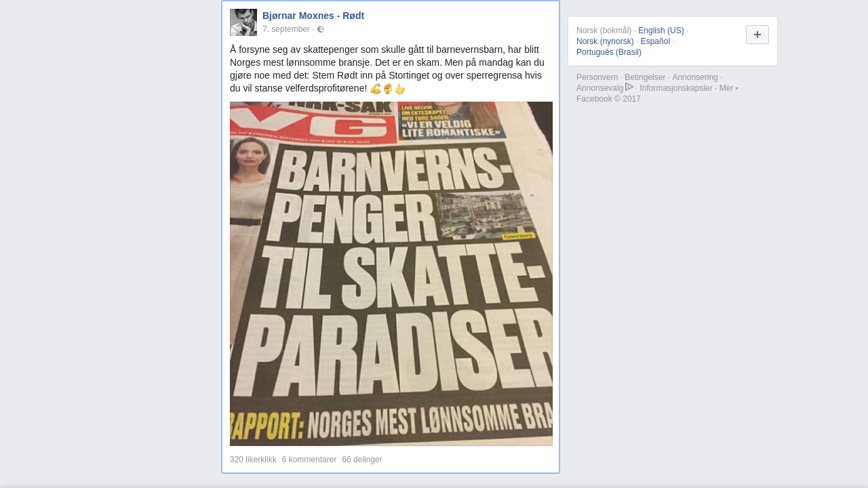868x488 pixels.
Task: Select Português (Brasil) language option
Action: (x=609, y=52)
